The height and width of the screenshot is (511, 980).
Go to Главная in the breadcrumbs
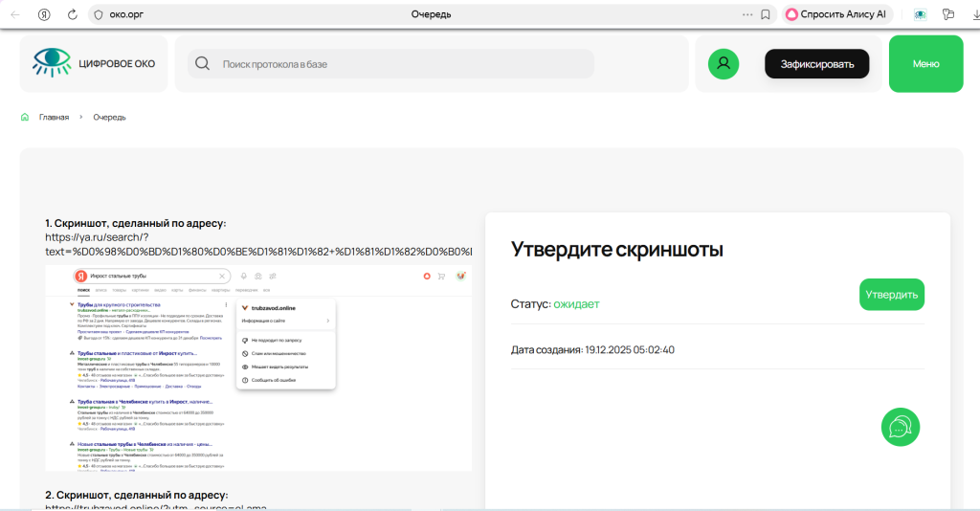(x=54, y=117)
